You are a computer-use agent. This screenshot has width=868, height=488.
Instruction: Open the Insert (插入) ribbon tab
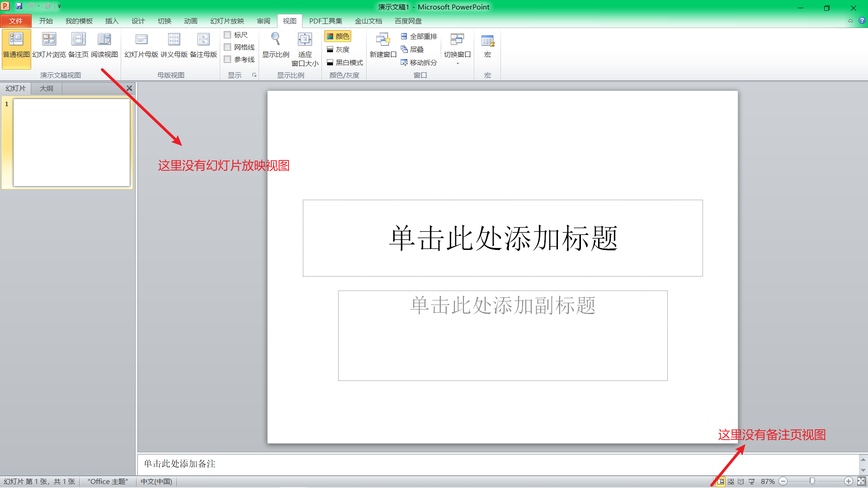tap(112, 21)
